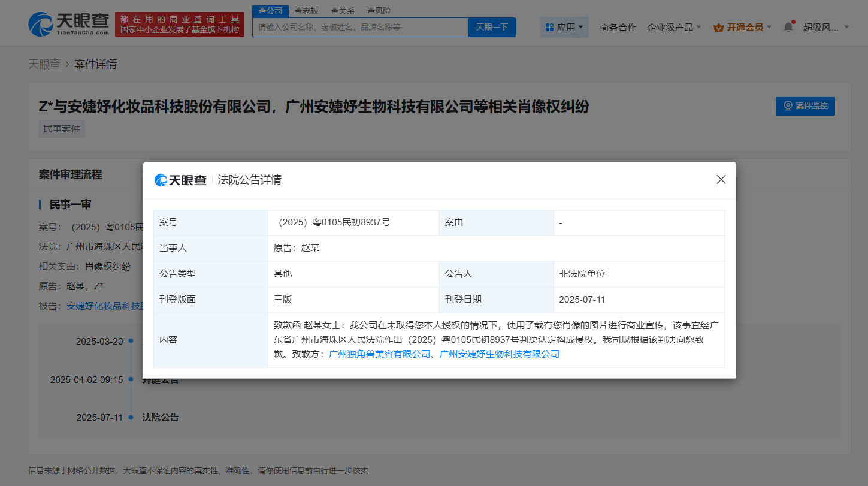The image size is (868, 486).
Task: Expand the 开通会员 membership dropdown
Action: pos(742,27)
